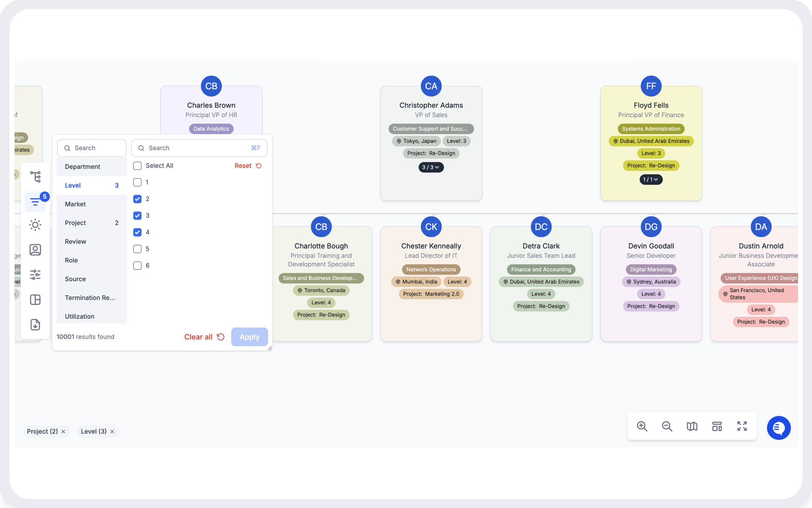Expand the 3/3 subordinates for Christopher Adams

(430, 167)
